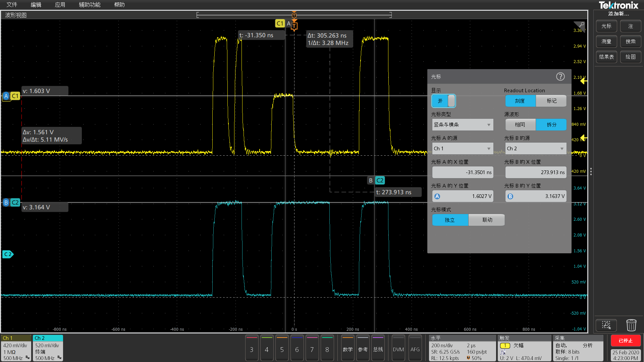Click the cursor B marker in Y position field
Screen dimensions: 644x362
(x=510, y=196)
